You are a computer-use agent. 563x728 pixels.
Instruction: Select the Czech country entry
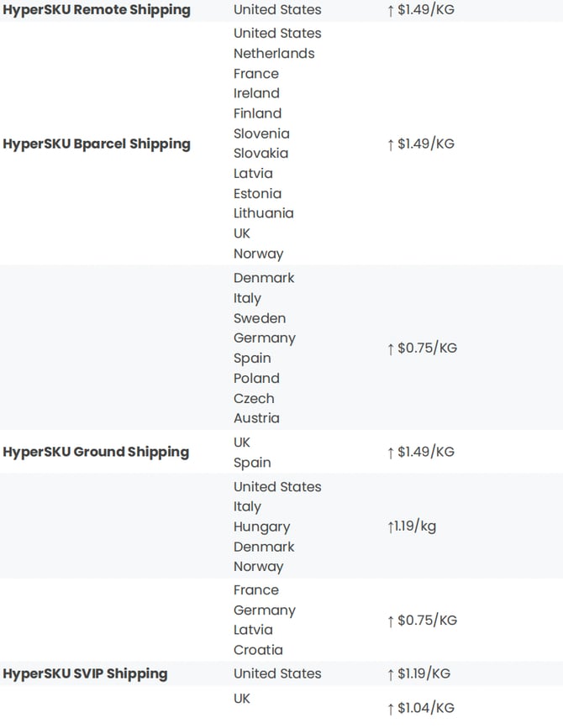pyautogui.click(x=254, y=399)
